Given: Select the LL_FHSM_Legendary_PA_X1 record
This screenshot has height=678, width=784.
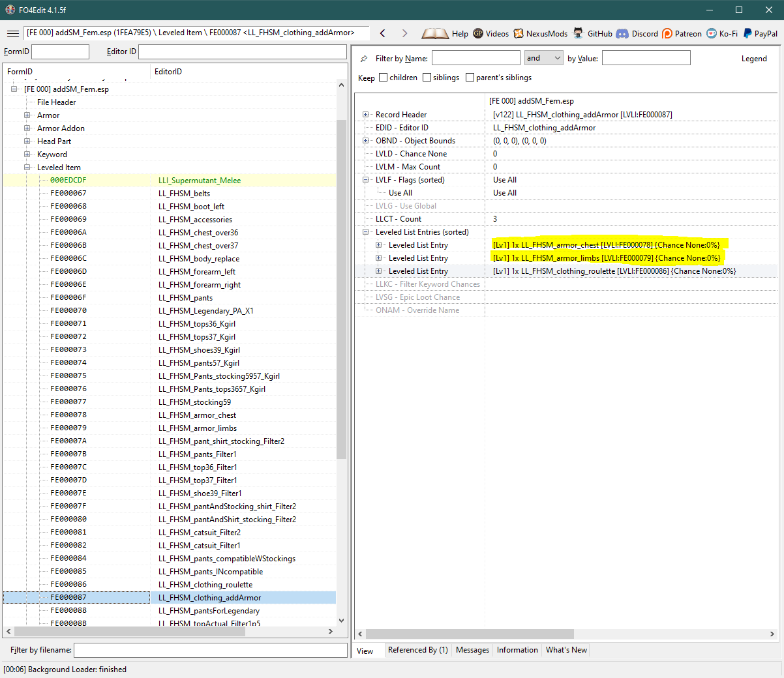Looking at the screenshot, I should [170, 311].
